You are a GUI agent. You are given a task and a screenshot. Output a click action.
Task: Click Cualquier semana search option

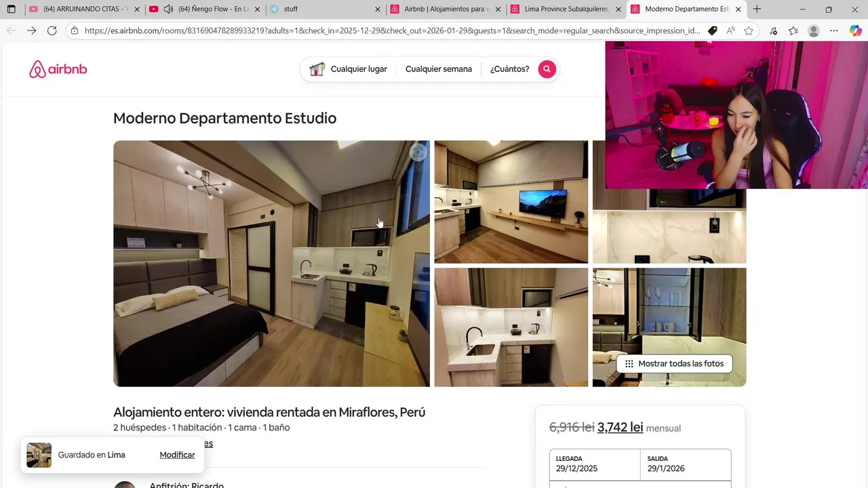tap(439, 69)
